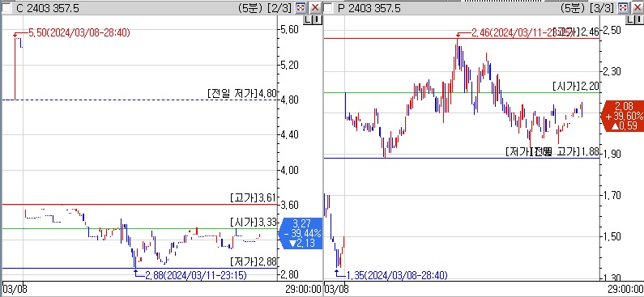Click the 1.50 axis value in put chart
This screenshot has height=297, width=644.
612,236
